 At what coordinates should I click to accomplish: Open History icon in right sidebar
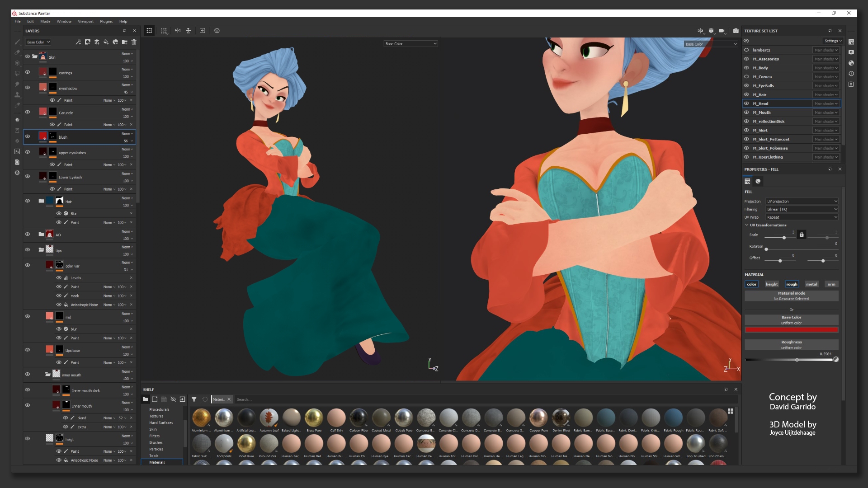[851, 74]
